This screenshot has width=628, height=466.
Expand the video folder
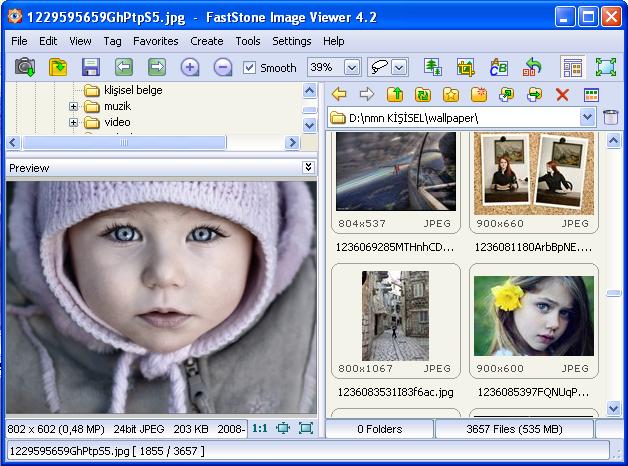(x=73, y=122)
